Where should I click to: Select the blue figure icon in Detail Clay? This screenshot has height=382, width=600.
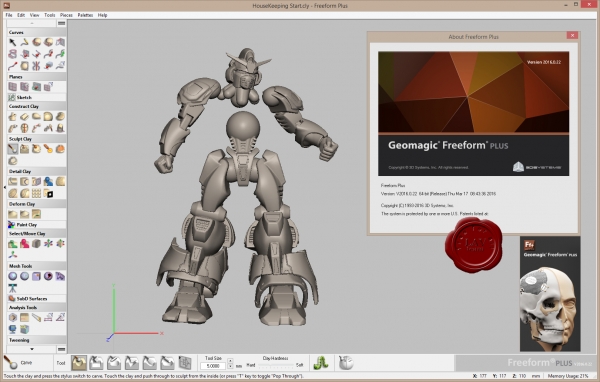[48, 181]
